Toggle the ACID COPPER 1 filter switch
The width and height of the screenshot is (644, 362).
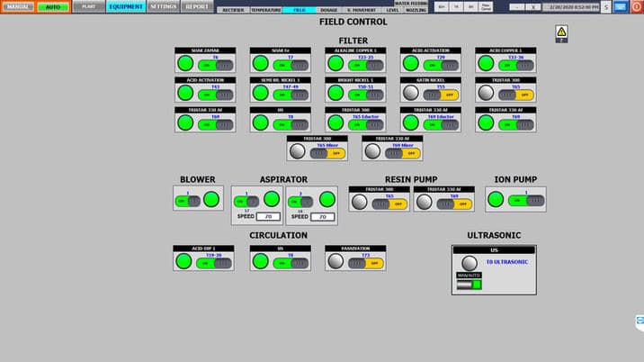(516, 66)
